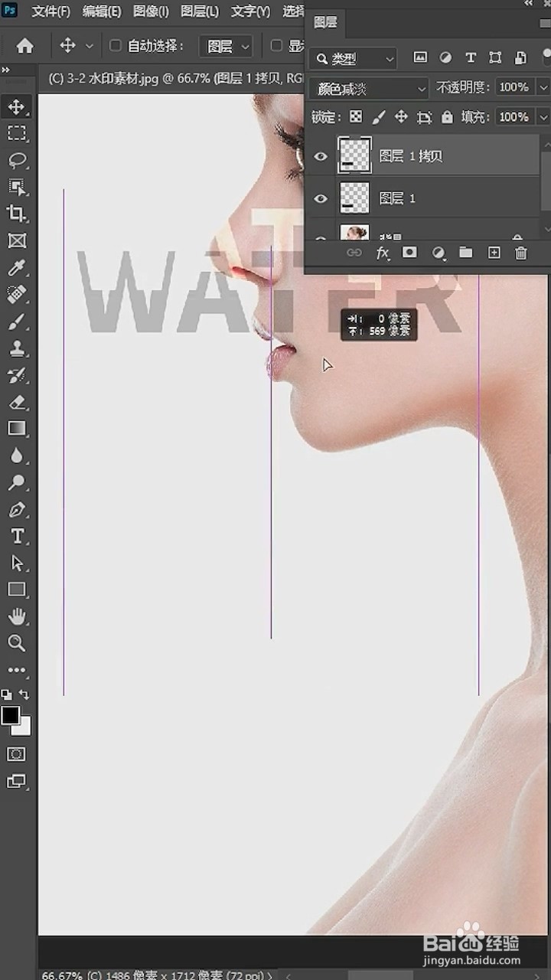
Task: Select the Pen tool
Action: (17, 509)
